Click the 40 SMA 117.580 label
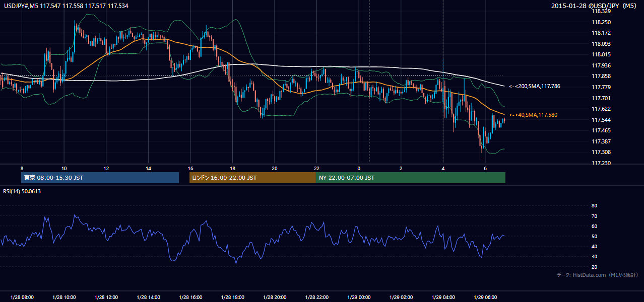 coord(533,115)
